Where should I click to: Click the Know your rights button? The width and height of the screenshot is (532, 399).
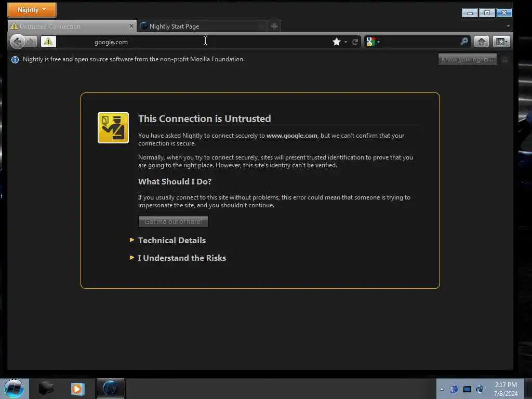click(x=467, y=59)
